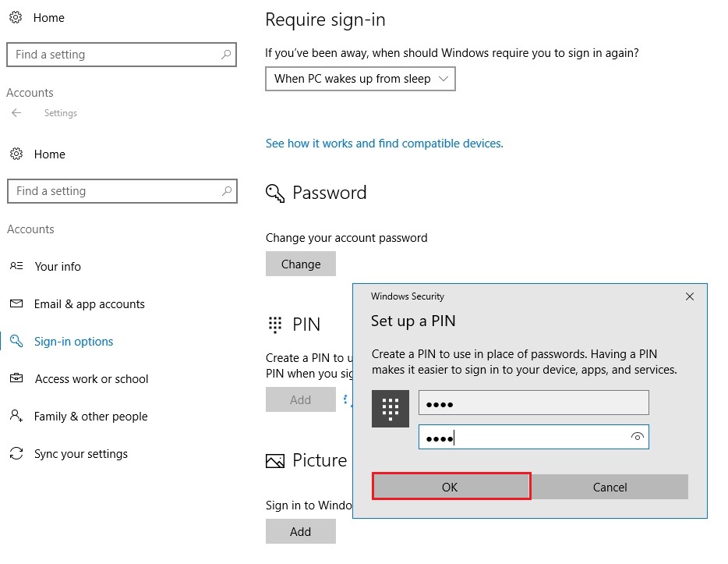This screenshot has height=564, width=728.
Task: Click the first New PIN field
Action: click(x=533, y=403)
